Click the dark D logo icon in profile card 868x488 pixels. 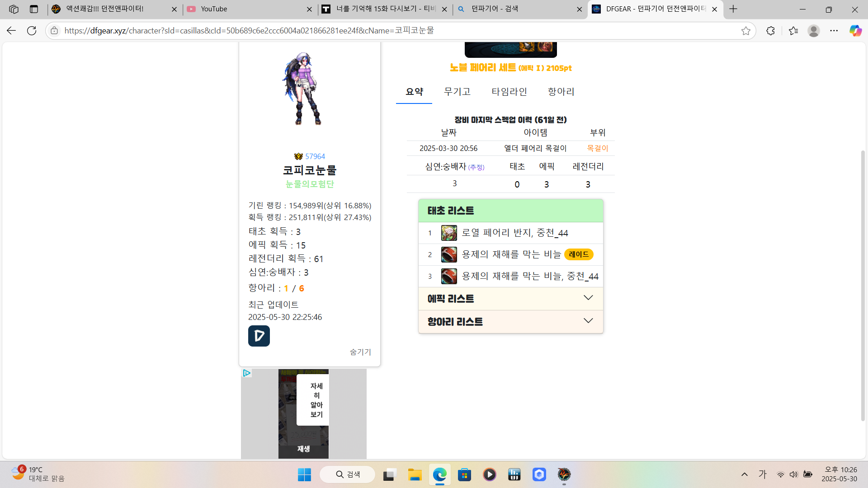259,336
